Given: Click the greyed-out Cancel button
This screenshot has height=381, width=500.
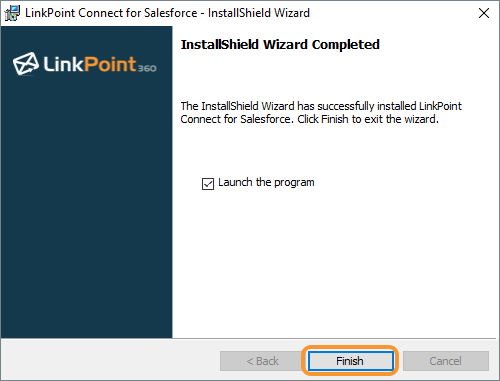Looking at the screenshot, I should (446, 361).
